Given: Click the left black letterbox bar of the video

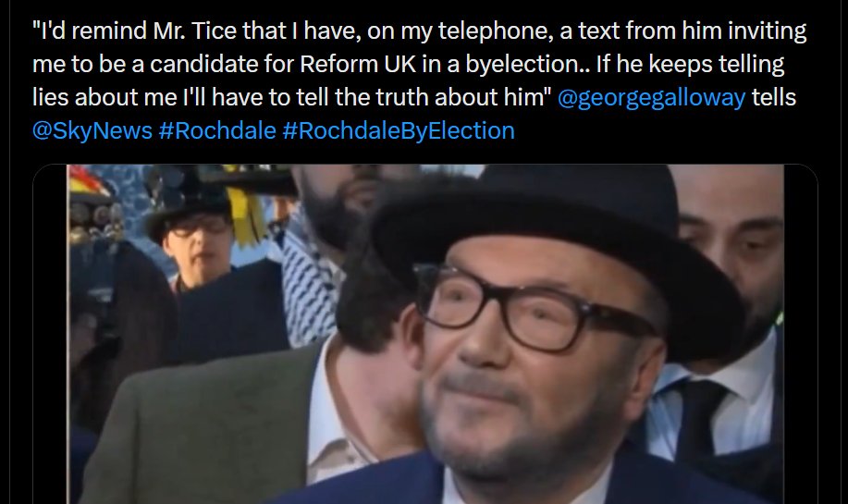Looking at the screenshot, I should (x=50, y=334).
